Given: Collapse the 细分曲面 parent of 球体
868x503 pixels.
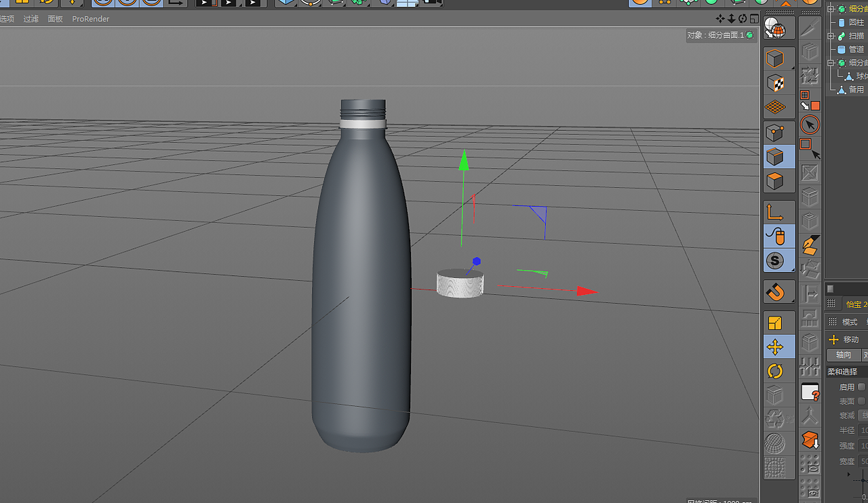Looking at the screenshot, I should pos(831,63).
